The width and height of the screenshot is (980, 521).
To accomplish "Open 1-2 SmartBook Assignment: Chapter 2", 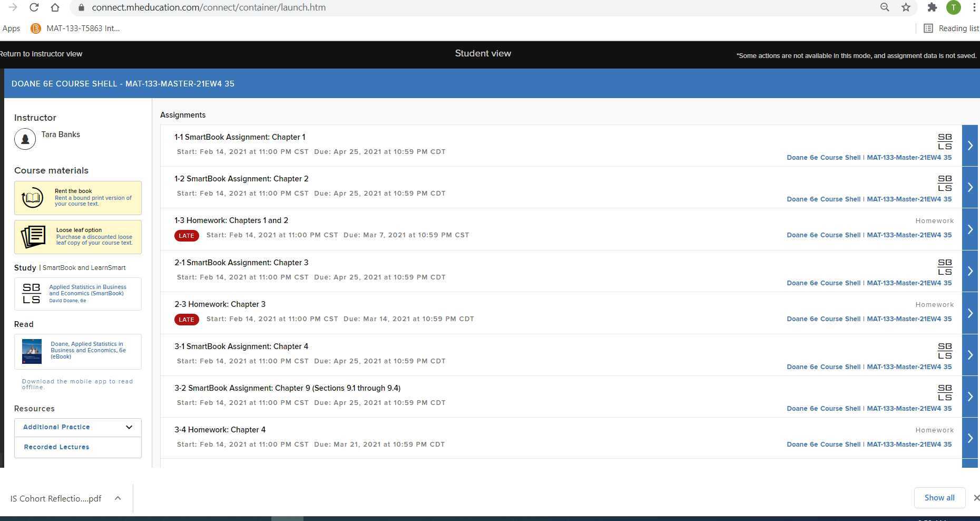I will [x=241, y=179].
